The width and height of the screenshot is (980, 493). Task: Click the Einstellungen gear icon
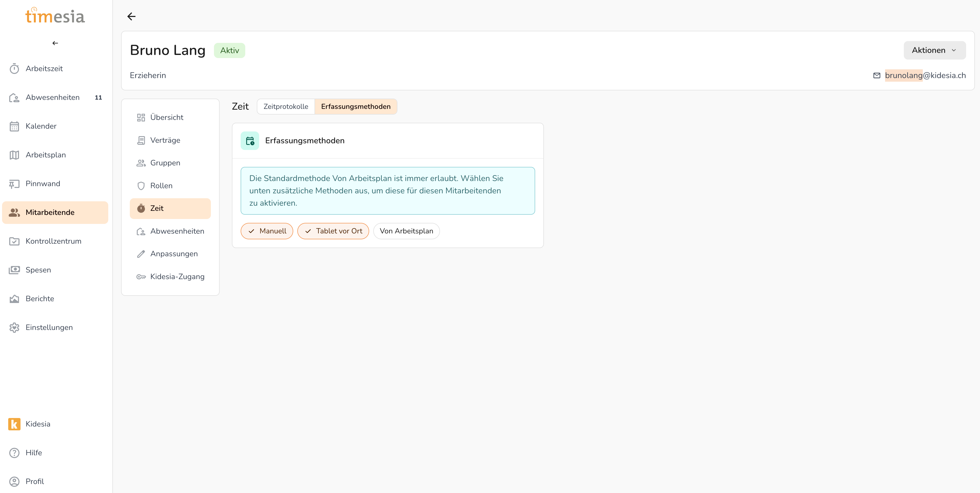(14, 327)
